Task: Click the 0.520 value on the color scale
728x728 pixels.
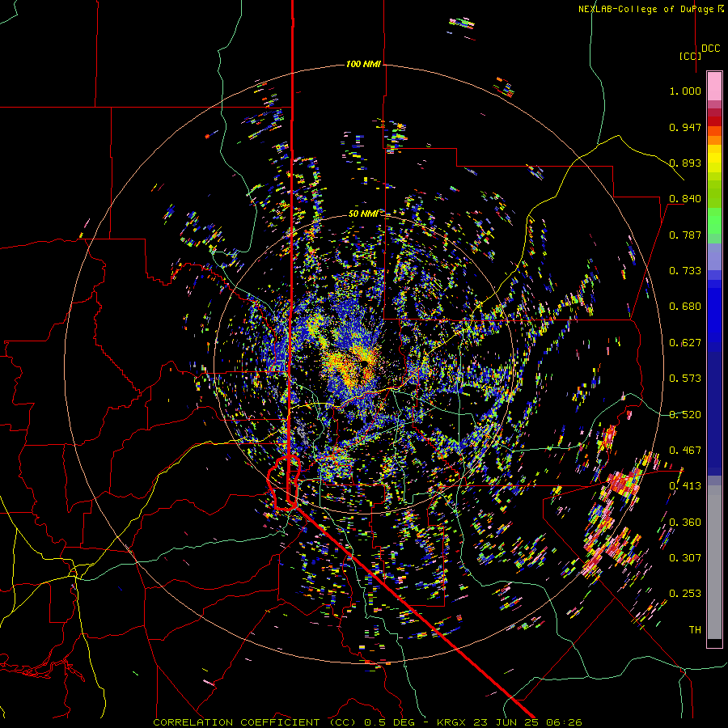Action: tap(685, 415)
